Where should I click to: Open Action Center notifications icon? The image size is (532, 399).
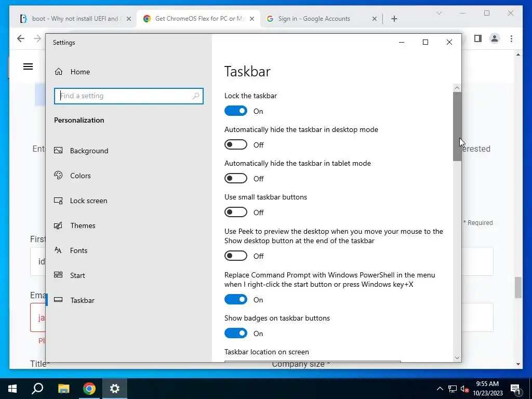pyautogui.click(x=515, y=389)
